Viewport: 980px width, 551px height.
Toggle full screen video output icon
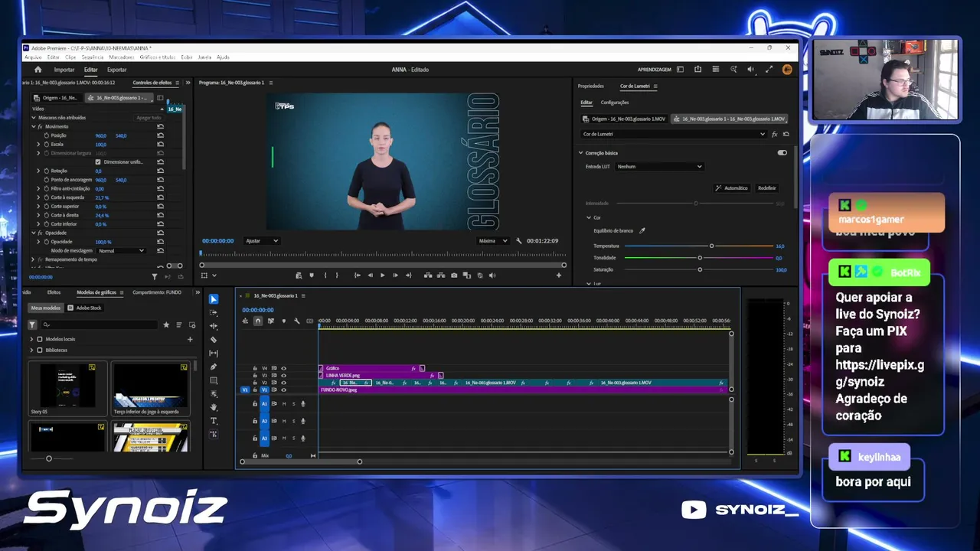coord(768,70)
